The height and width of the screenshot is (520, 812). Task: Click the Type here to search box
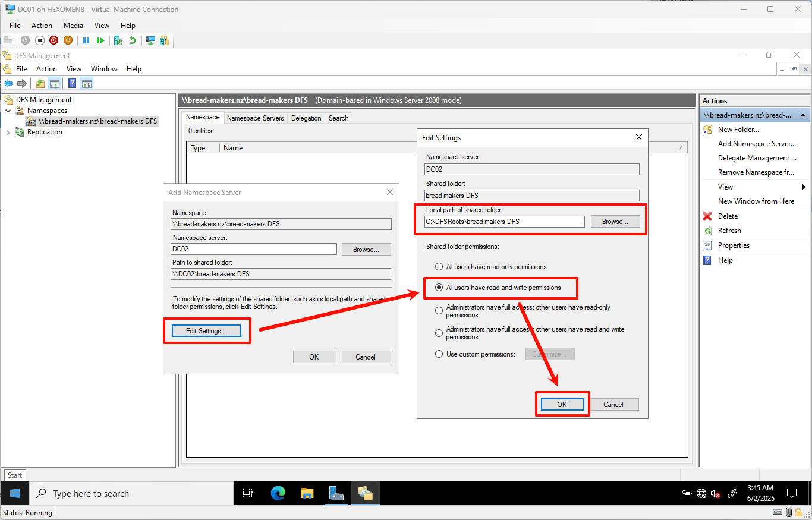[131, 493]
